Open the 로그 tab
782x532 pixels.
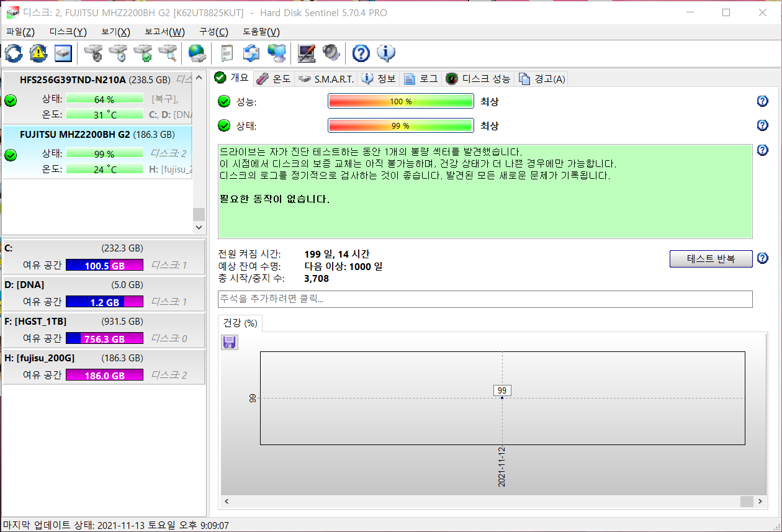coord(421,79)
